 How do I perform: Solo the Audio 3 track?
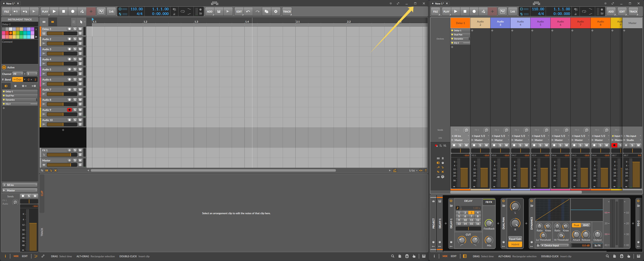[75, 49]
